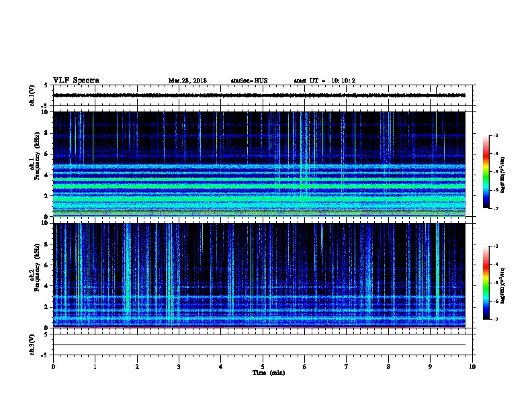The image size is (532, 411).
Task: Click the "4" kHz tick label of ch.2 spectrogram
Action: [x=46, y=286]
